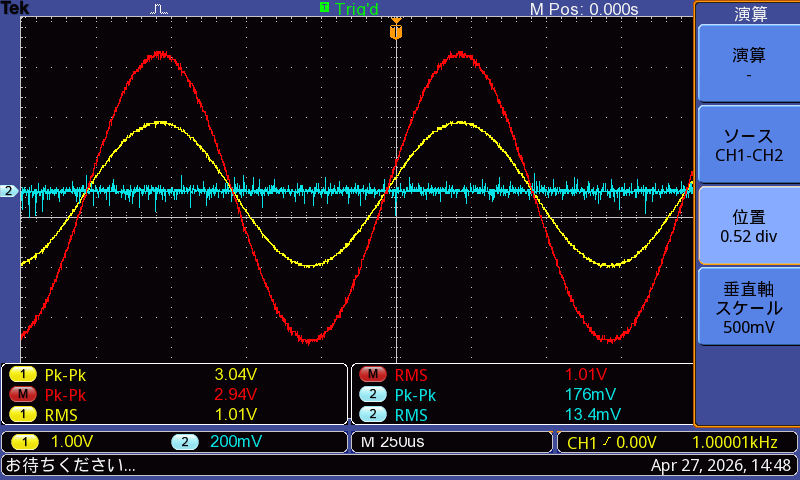Click the M 250us timebase readout
The image size is (800, 480).
392,442
